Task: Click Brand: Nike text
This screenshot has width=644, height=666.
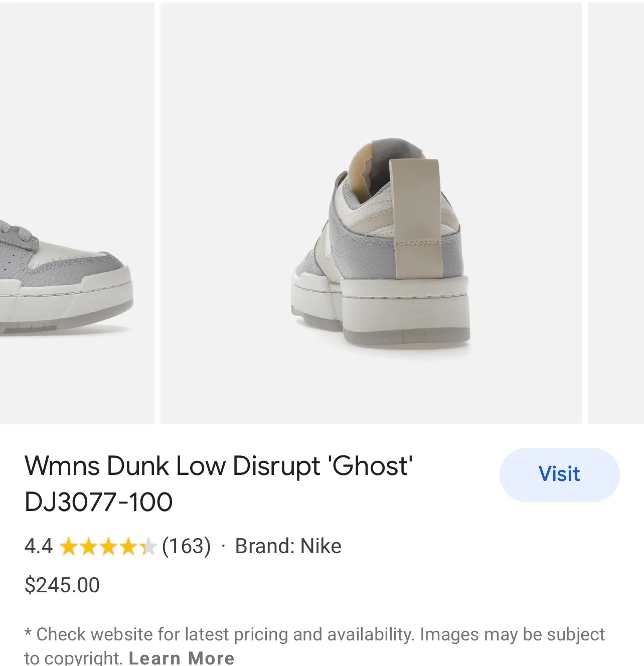Action: pos(288,546)
